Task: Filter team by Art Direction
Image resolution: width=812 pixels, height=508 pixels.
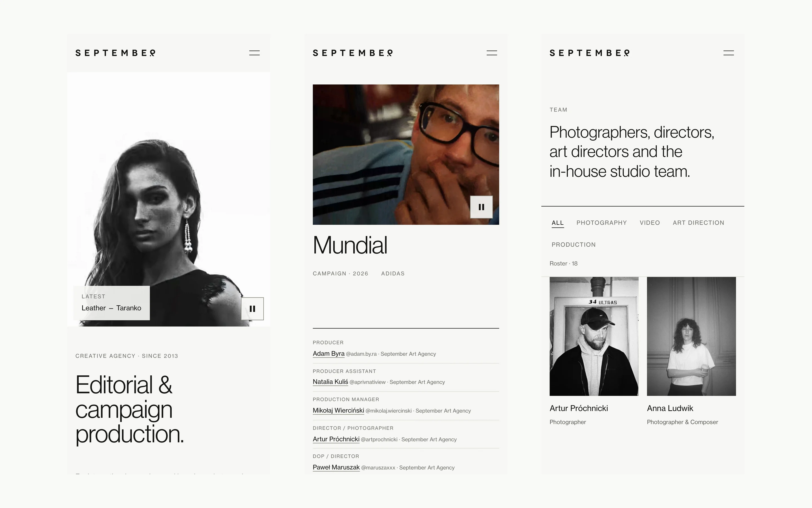Action: [698, 223]
